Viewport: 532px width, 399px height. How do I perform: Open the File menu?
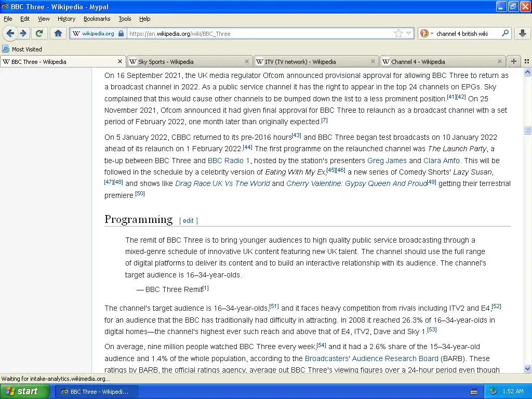(8, 19)
